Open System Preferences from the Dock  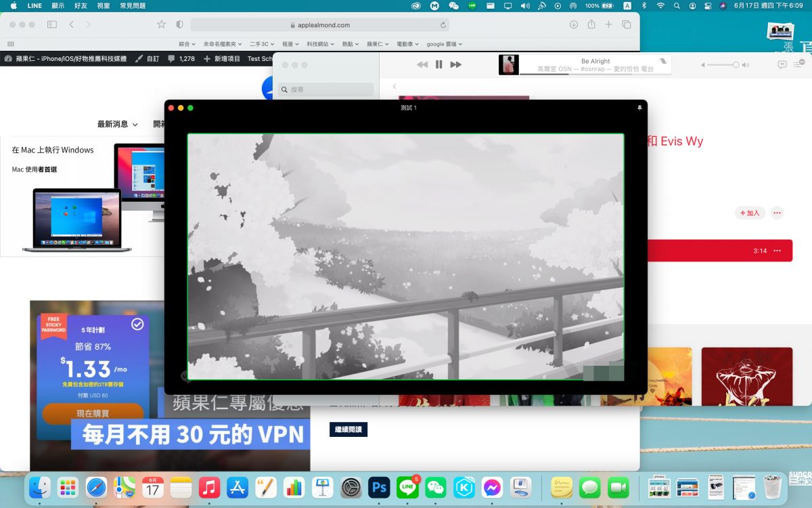[351, 487]
